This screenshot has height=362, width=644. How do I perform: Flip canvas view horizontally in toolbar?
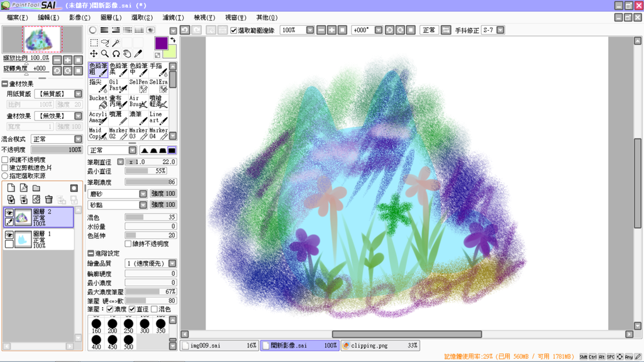coord(446,30)
